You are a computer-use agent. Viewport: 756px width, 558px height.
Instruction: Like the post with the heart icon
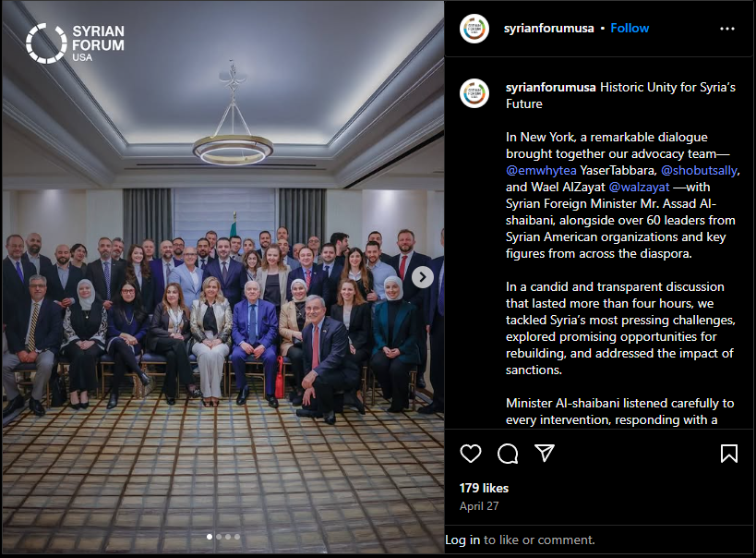(471, 454)
